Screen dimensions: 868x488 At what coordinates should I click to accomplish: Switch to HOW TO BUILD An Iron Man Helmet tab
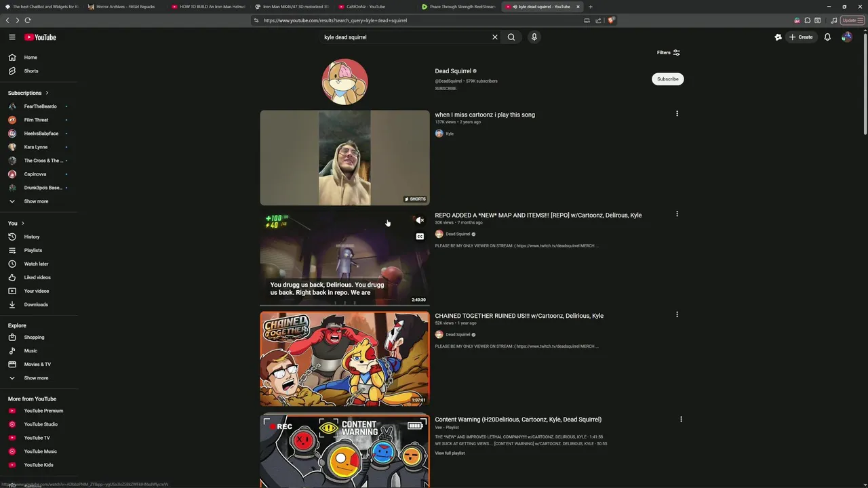(208, 7)
